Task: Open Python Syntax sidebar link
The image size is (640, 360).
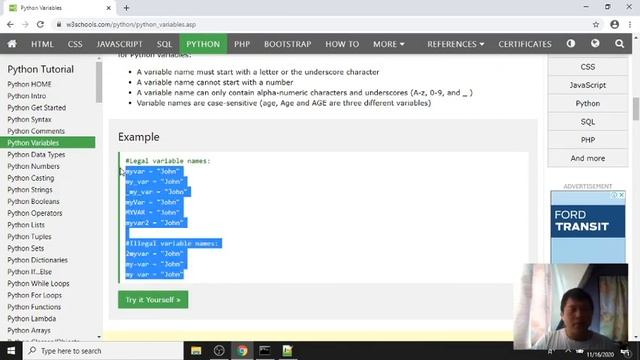Action: pyautogui.click(x=29, y=120)
